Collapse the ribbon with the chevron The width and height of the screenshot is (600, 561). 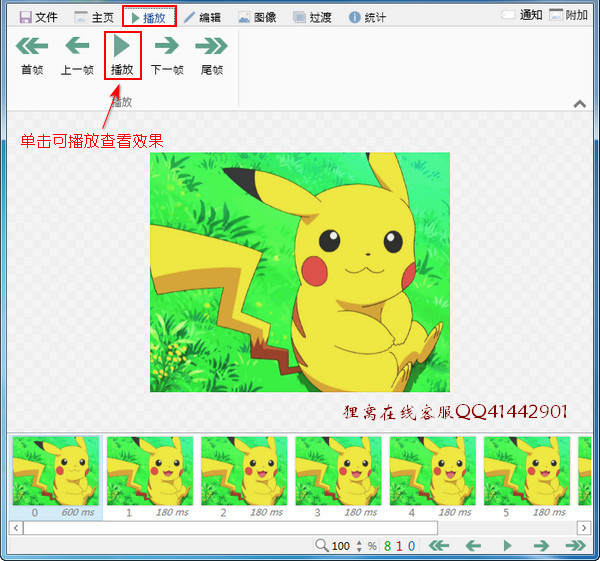click(580, 103)
